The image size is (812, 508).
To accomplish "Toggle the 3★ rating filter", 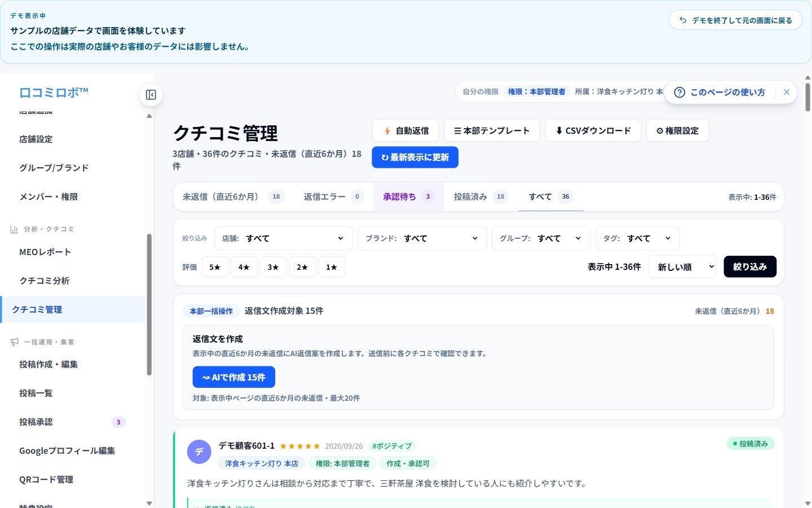I will click(x=273, y=267).
